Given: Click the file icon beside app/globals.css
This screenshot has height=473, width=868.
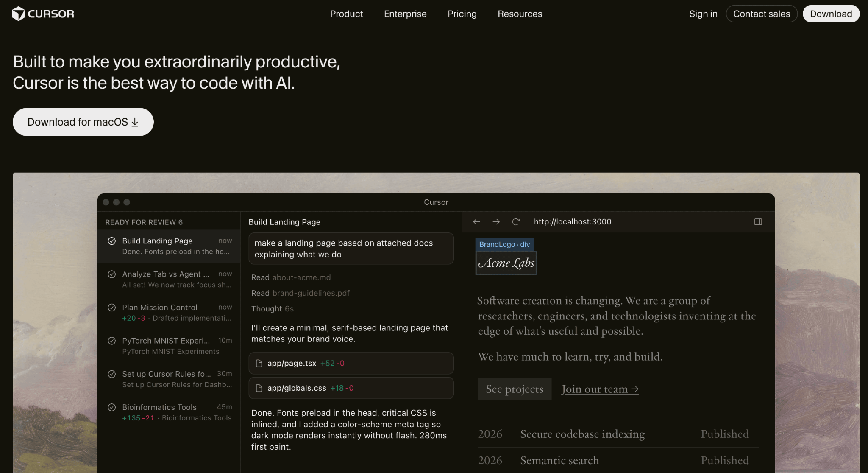Looking at the screenshot, I should click(259, 388).
